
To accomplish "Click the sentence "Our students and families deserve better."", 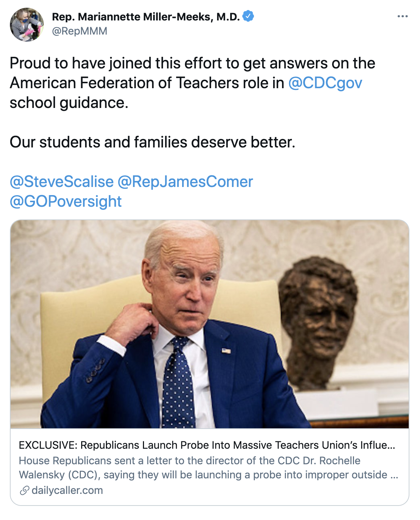I will tap(152, 142).
